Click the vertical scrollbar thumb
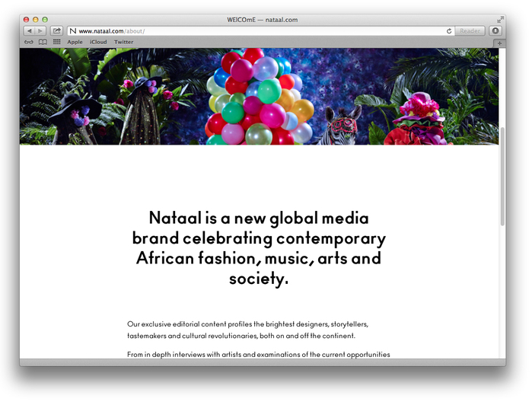 502,176
